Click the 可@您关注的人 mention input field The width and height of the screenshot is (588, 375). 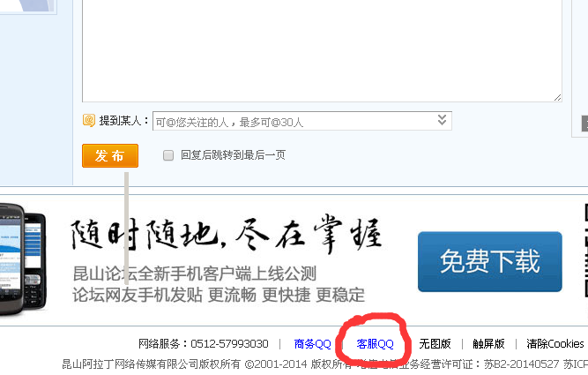click(302, 121)
